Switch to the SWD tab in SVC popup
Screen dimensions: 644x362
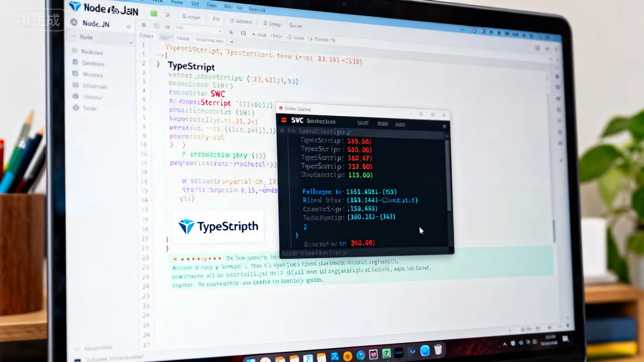(x=400, y=125)
